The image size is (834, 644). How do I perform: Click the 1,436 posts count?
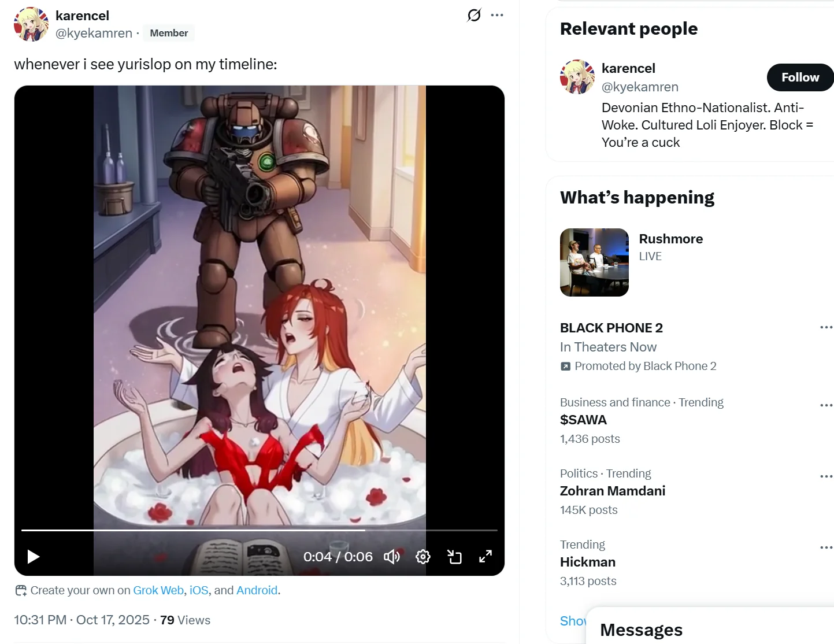pyautogui.click(x=590, y=439)
